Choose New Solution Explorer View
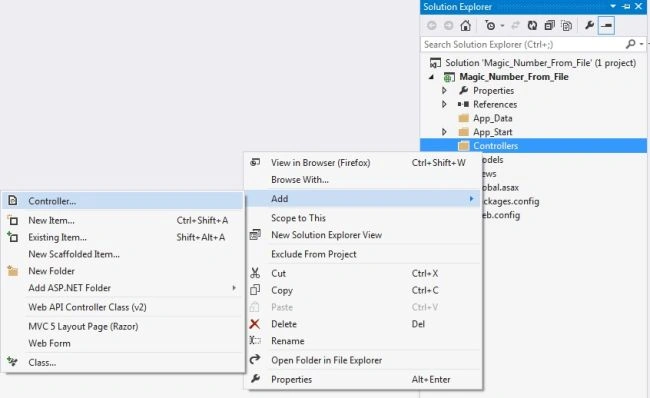 363,235
